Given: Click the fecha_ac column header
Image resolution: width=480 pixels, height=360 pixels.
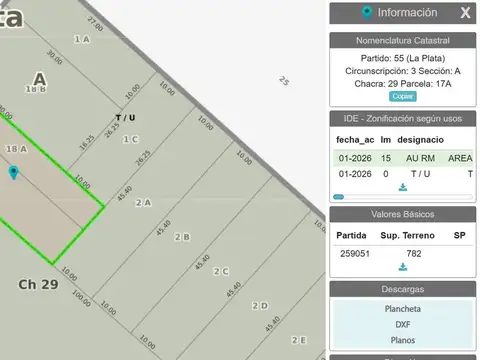Looking at the screenshot, I should (x=355, y=140).
